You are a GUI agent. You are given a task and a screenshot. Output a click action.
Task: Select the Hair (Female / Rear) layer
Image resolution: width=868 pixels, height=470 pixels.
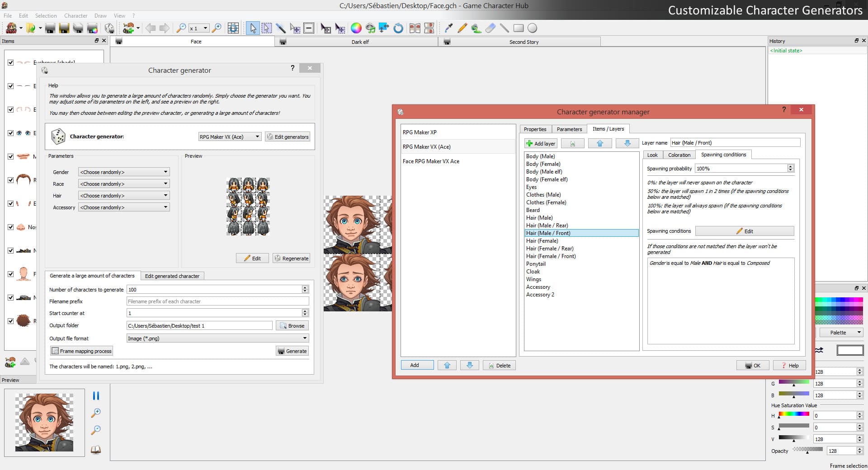(550, 249)
